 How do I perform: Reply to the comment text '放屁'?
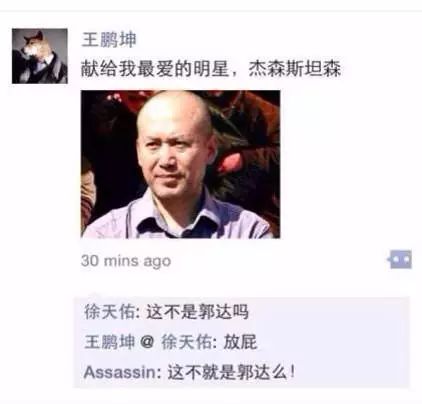pos(240,342)
